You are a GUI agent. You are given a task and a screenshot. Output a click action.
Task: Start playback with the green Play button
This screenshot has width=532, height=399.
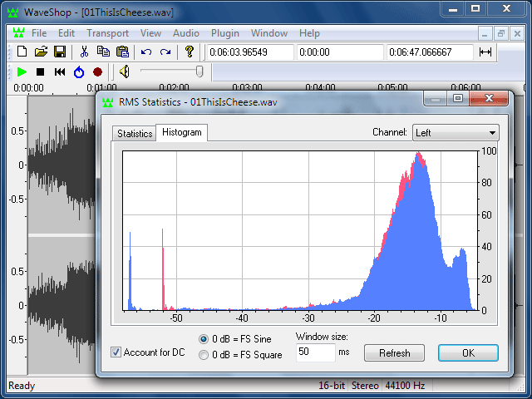point(22,72)
